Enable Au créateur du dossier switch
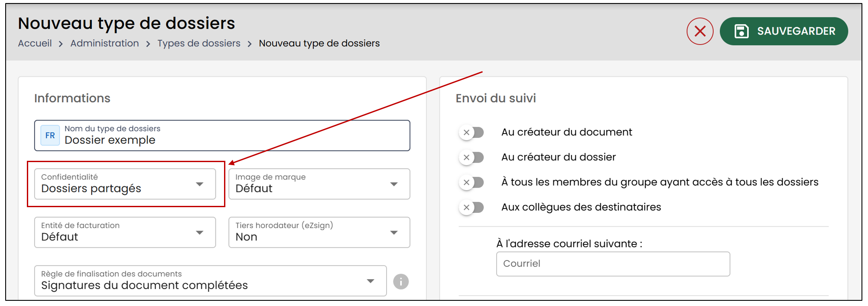This screenshot has width=868, height=306. [471, 157]
